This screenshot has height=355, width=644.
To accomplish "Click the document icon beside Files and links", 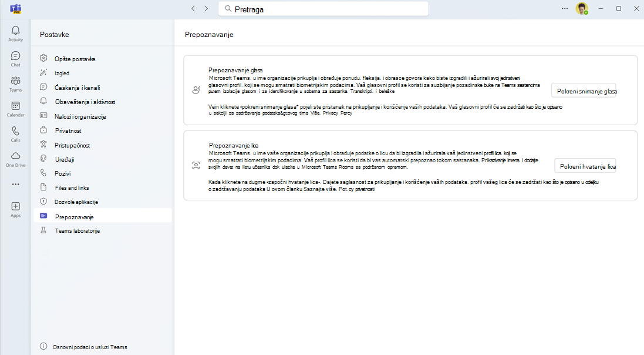I will tap(43, 187).
